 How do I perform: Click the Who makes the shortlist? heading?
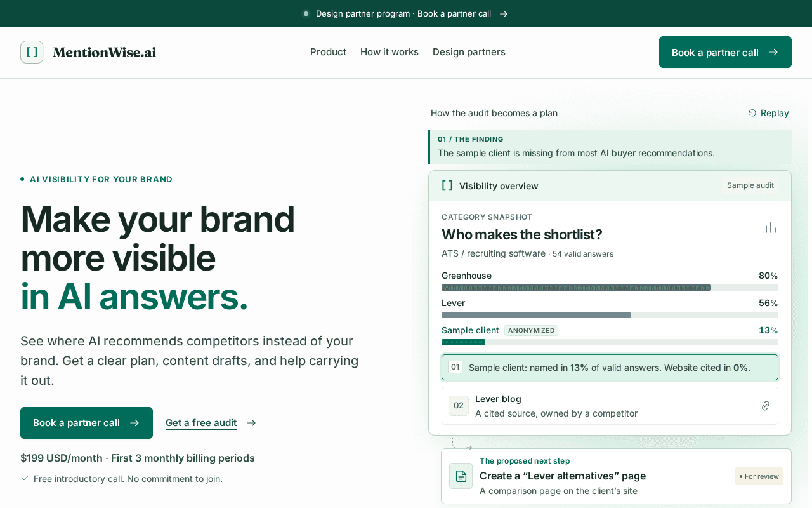point(522,234)
